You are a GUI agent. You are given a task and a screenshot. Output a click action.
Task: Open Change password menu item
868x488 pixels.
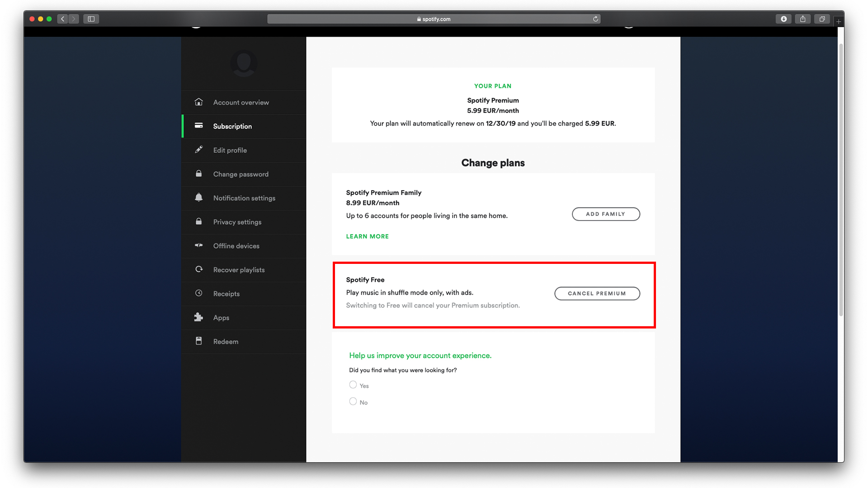(x=244, y=174)
